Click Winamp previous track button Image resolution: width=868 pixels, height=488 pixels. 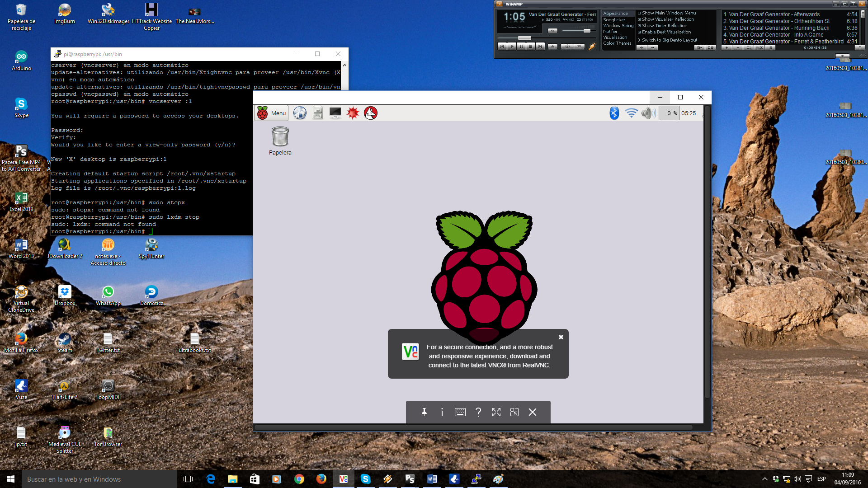coord(502,46)
